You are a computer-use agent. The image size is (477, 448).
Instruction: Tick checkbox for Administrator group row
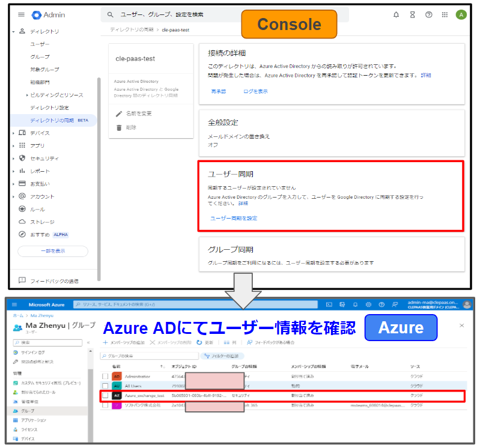click(x=105, y=376)
